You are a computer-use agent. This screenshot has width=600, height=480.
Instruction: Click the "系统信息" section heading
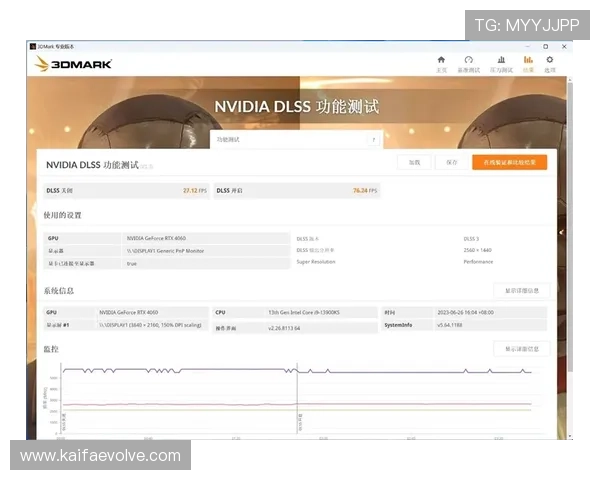click(59, 291)
